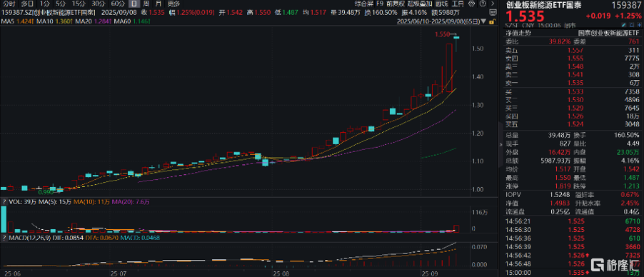Image resolution: width=644 pixels, height=277 pixels.
Task: Click the 卖一 1.535 order row
Action: click(573, 83)
